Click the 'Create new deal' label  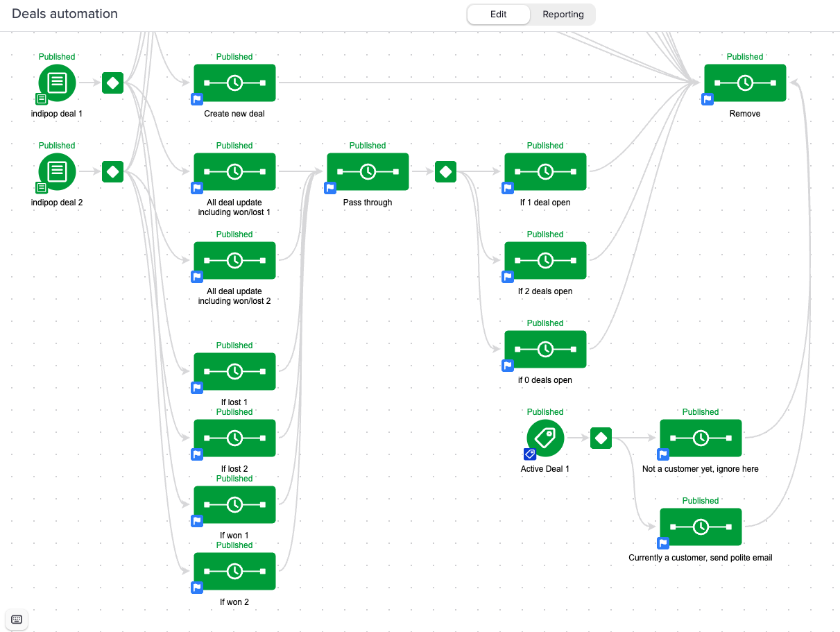[x=234, y=114]
